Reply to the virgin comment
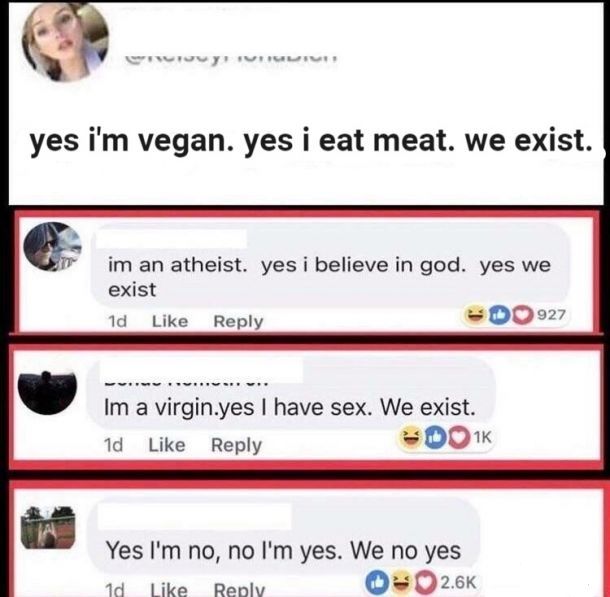The height and width of the screenshot is (597, 610). [x=237, y=445]
